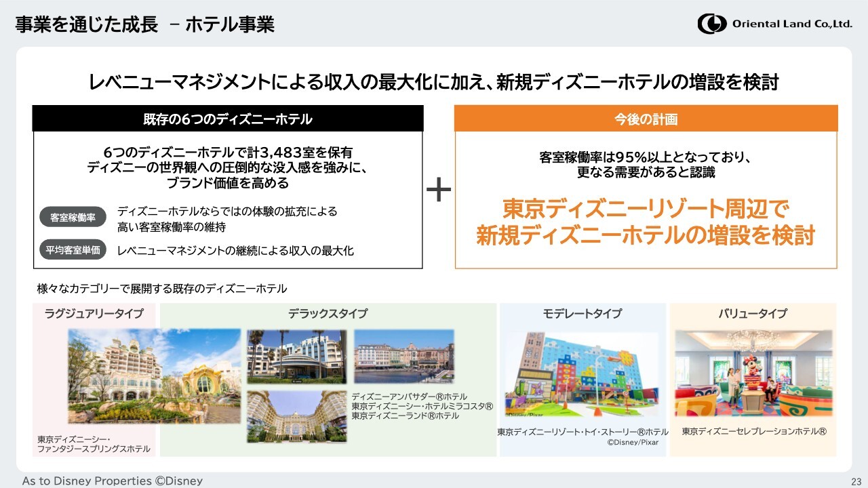The width and height of the screenshot is (868, 488).
Task: Click the text 6つのディズニーホテルで計3,483室を保有
Action: click(229, 152)
